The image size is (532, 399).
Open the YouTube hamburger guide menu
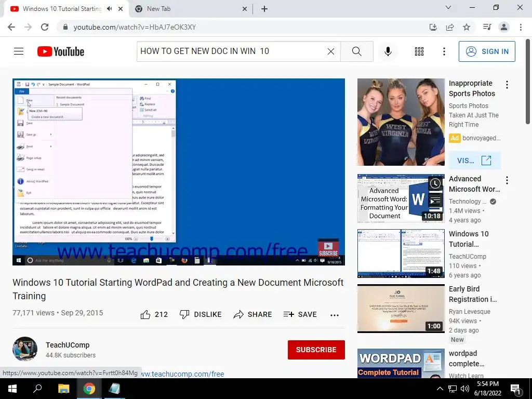point(19,51)
